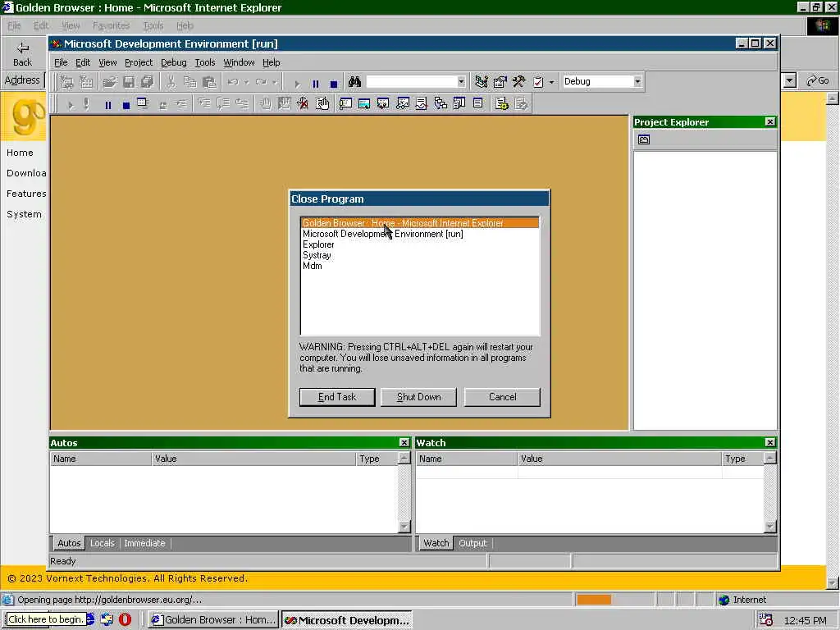Click the Paste clipboard icon
This screenshot has height=630, width=840.
pos(209,82)
